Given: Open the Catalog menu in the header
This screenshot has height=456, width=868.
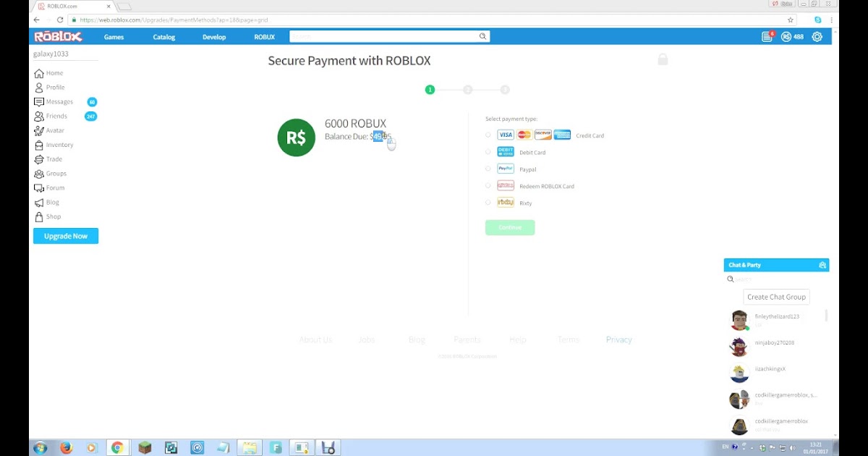Looking at the screenshot, I should tap(164, 37).
